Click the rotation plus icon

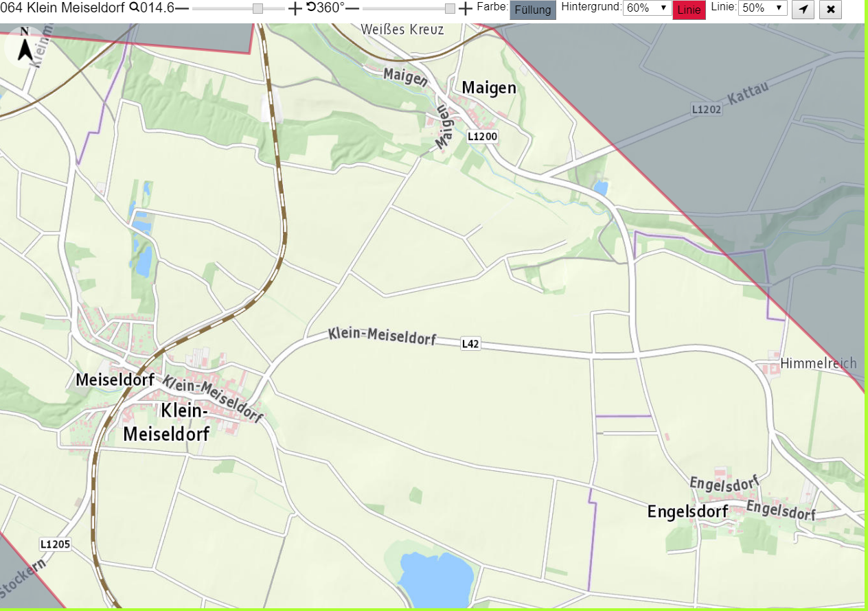tap(466, 8)
